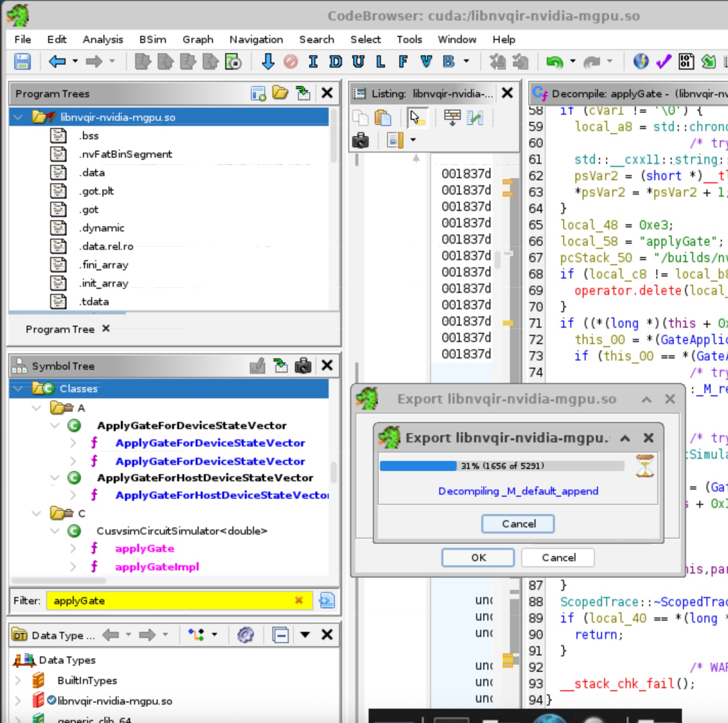
Task: Open the back arrow history dropdown
Action: (x=75, y=61)
